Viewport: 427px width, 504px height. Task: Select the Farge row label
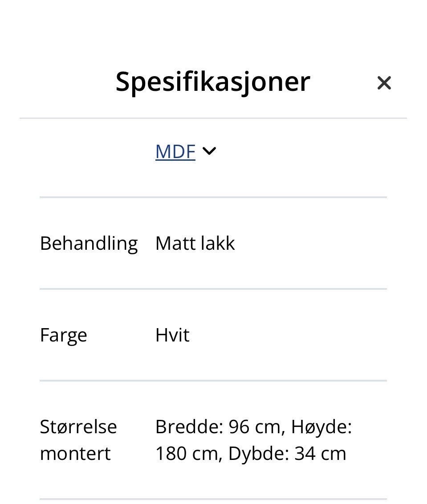[63, 335]
